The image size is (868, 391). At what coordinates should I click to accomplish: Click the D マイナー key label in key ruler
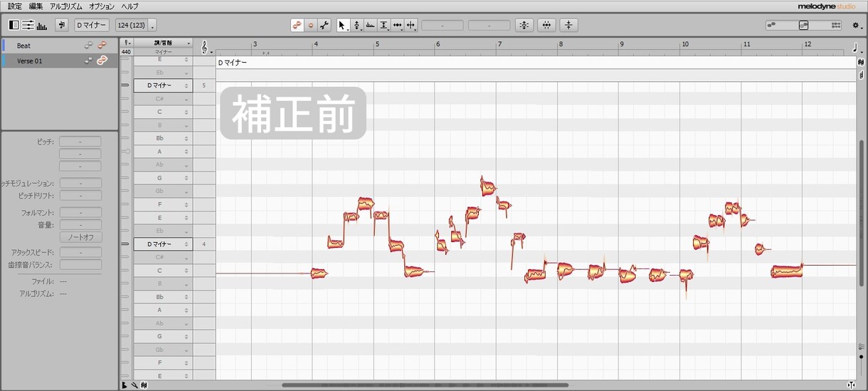pyautogui.click(x=233, y=63)
